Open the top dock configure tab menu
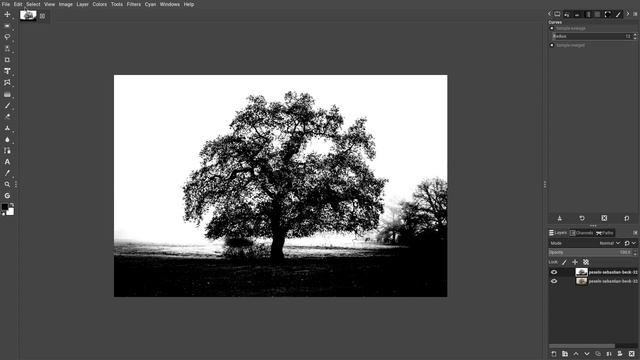This screenshot has height=360, width=640. (635, 14)
